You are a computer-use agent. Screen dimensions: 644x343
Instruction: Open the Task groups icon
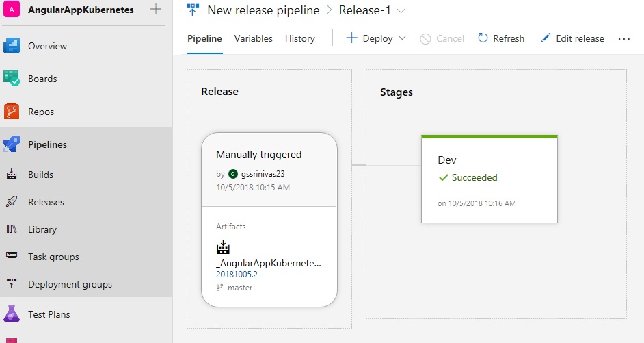point(12,256)
